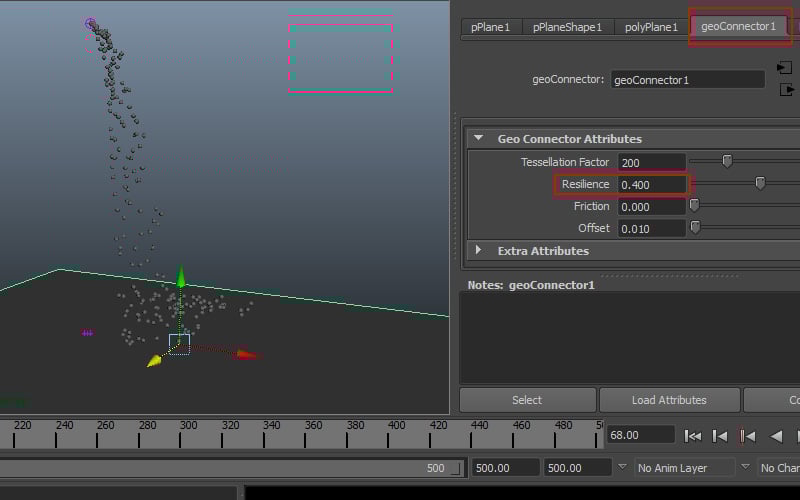Image resolution: width=800 pixels, height=500 pixels.
Task: Step back to the previous key
Action: (747, 436)
